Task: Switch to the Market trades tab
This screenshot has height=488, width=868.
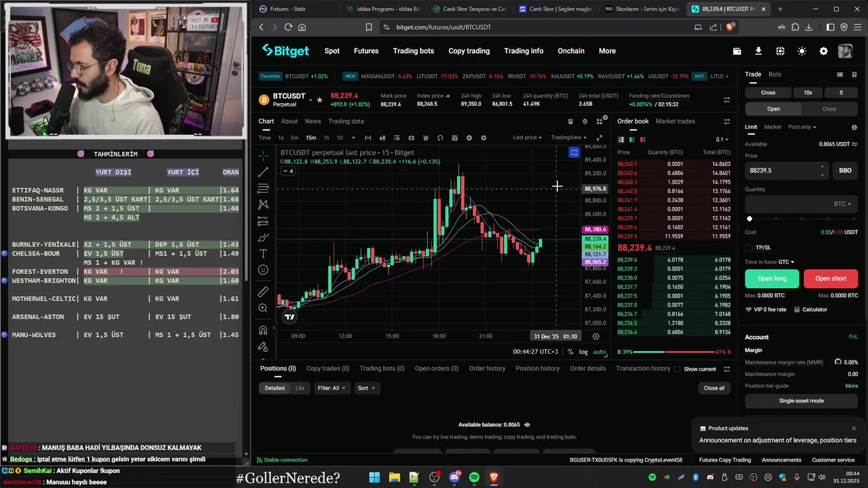Action: (x=675, y=121)
